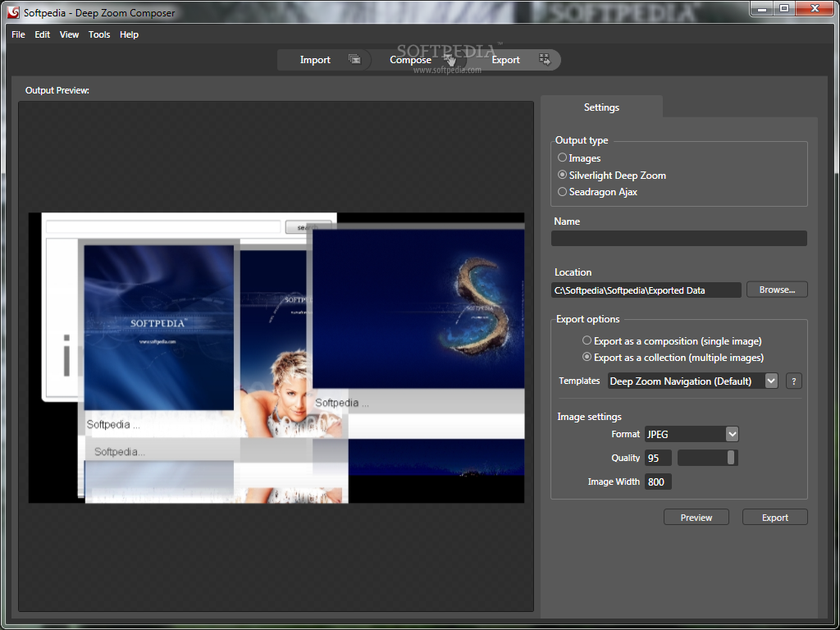The image size is (840, 630).
Task: Click the Import workspace icon
Action: [354, 59]
